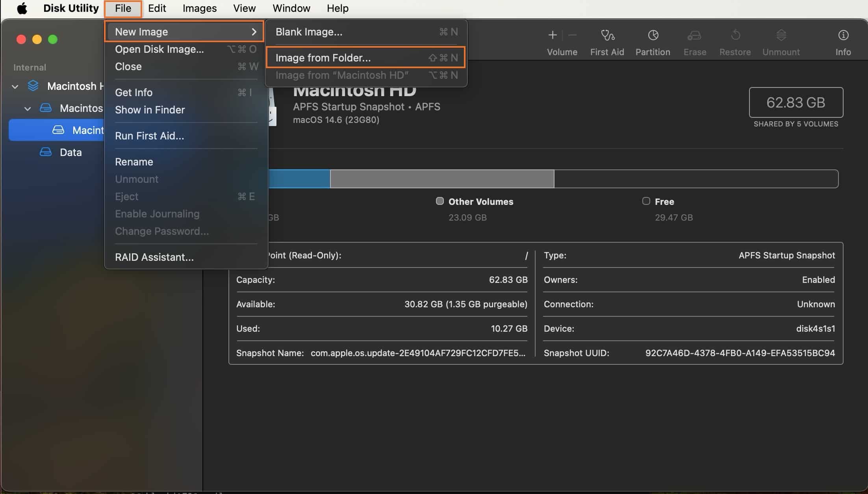Image resolution: width=868 pixels, height=494 pixels.
Task: Open the Apple menu
Action: 22,8
